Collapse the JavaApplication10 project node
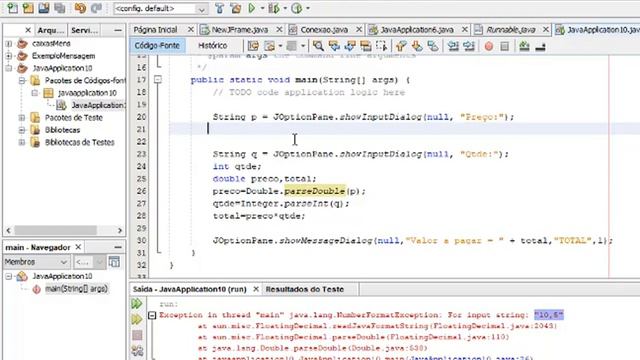The height and width of the screenshot is (360, 640). (x=9, y=68)
